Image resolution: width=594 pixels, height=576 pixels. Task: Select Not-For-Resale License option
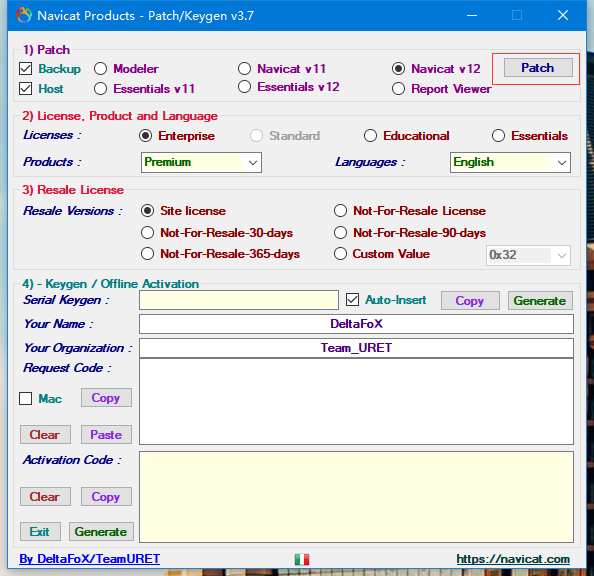click(340, 211)
